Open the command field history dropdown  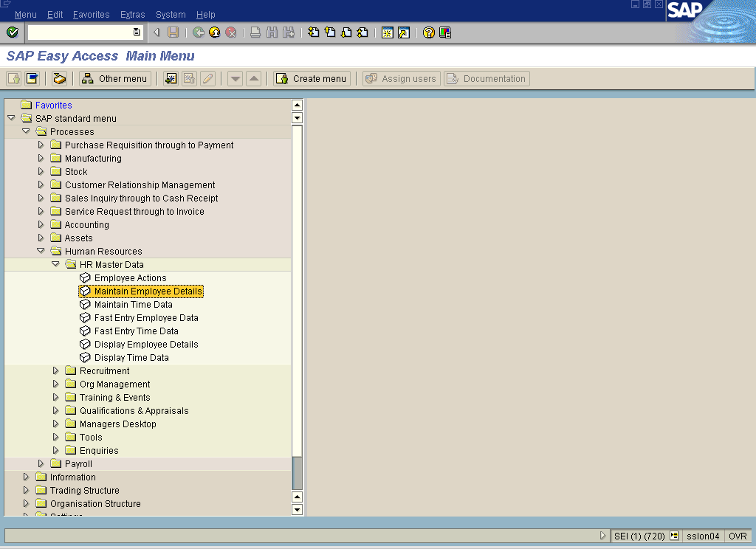[x=137, y=32]
